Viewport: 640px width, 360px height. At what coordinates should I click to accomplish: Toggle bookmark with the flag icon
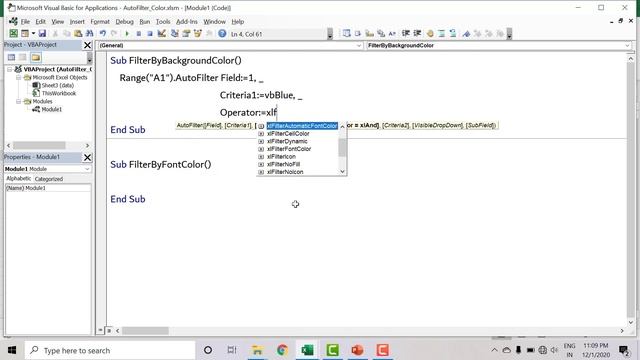tap(466, 34)
